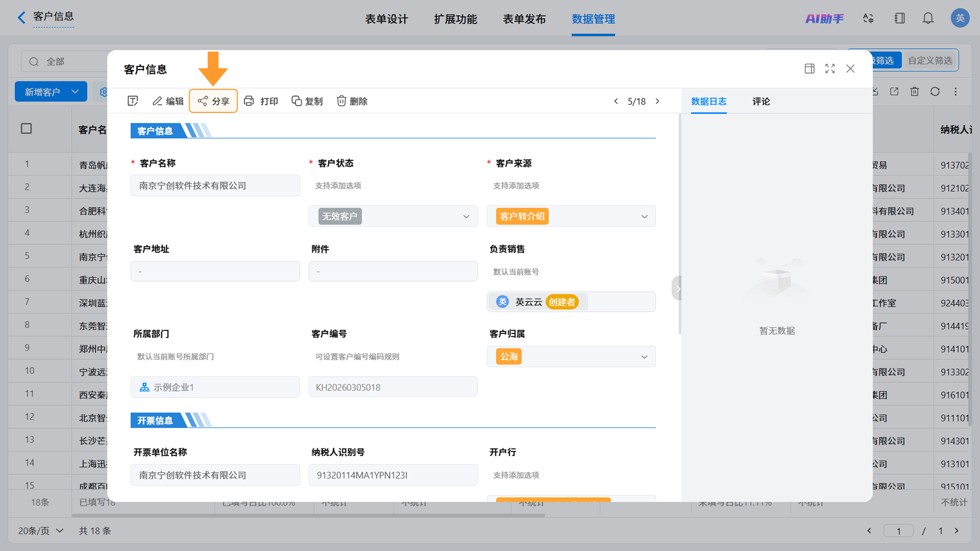Go to the previous record arrow
Screen dimensions: 980x551
point(616,101)
